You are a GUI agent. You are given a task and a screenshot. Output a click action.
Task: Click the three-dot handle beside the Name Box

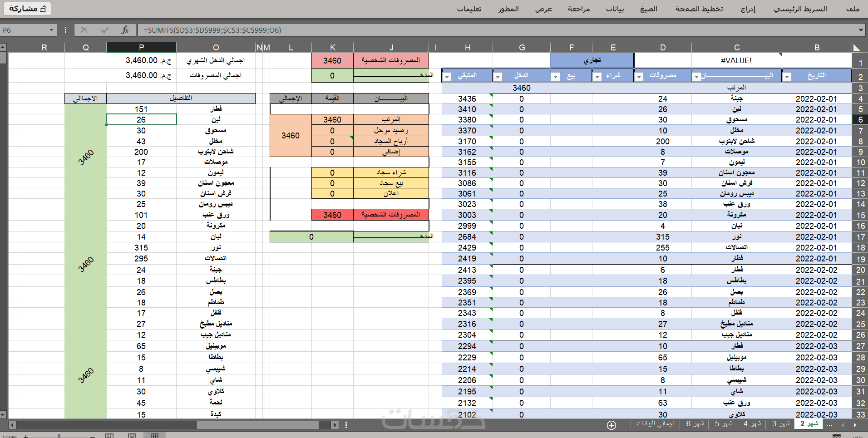point(65,30)
